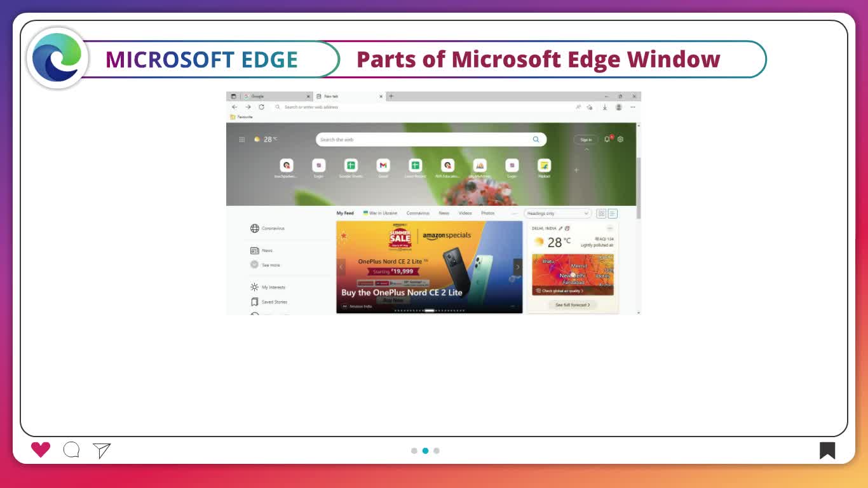Open the app launcher grid icon
Image resolution: width=868 pixels, height=488 pixels.
tap(241, 139)
